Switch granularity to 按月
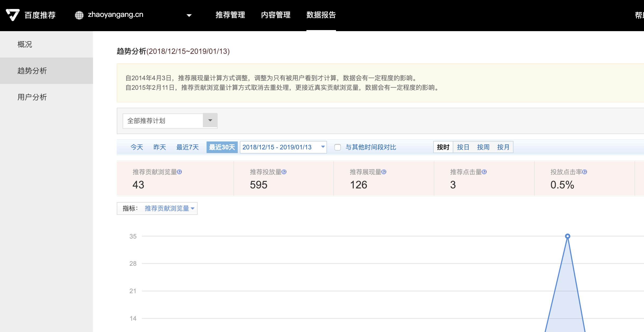The image size is (644, 332). pyautogui.click(x=503, y=147)
